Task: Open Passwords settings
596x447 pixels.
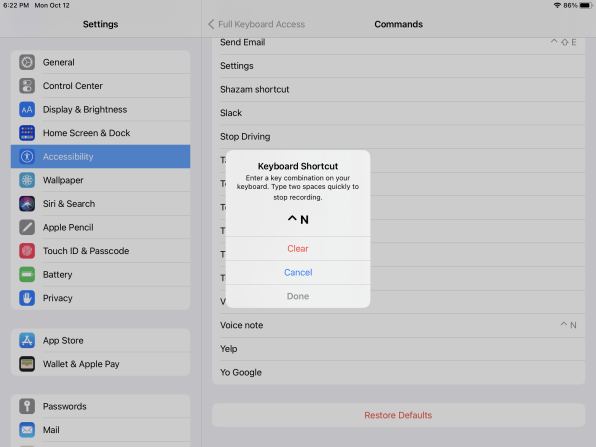Action: pos(100,406)
